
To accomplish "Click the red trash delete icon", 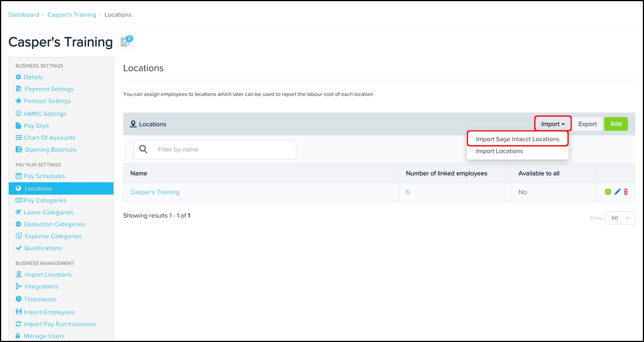I will click(626, 192).
